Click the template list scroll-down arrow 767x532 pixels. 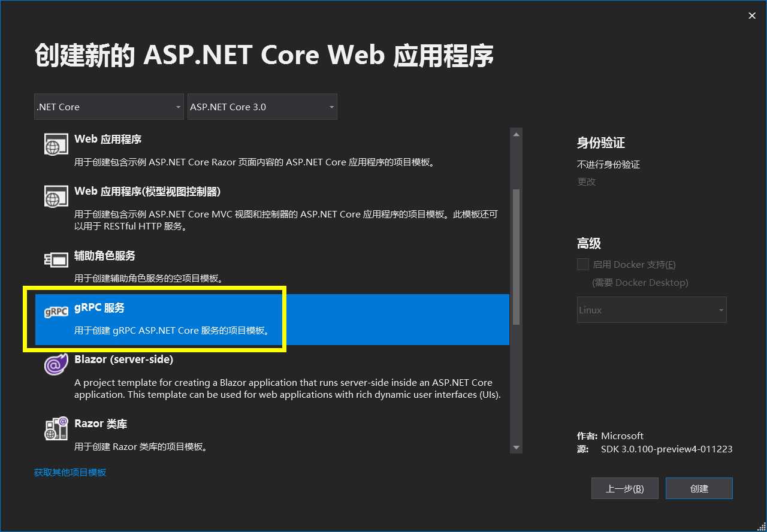pyautogui.click(x=516, y=447)
